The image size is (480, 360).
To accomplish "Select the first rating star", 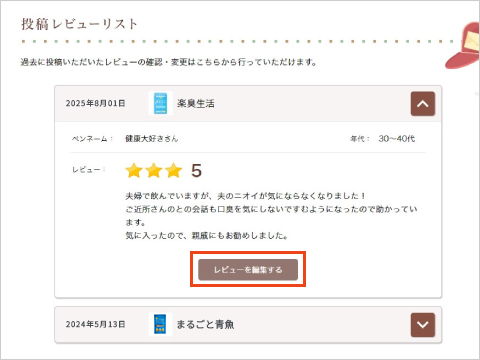I will [x=134, y=170].
